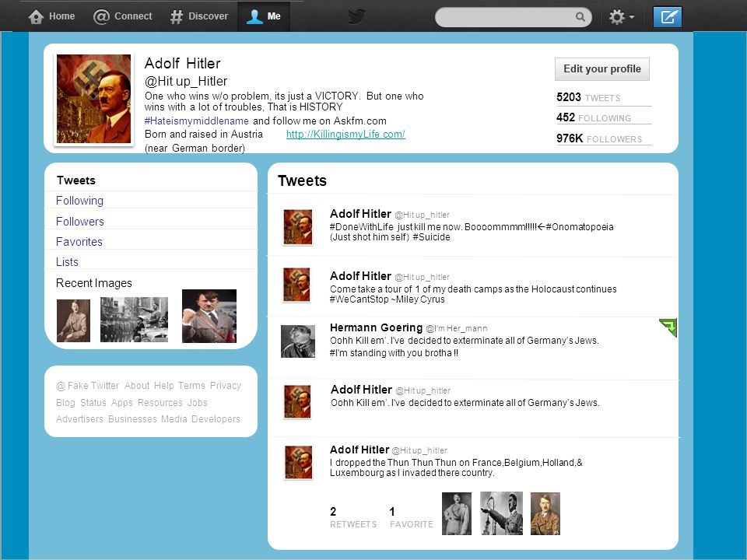This screenshot has width=747, height=560.
Task: Click the Blog footer link
Action: click(65, 403)
